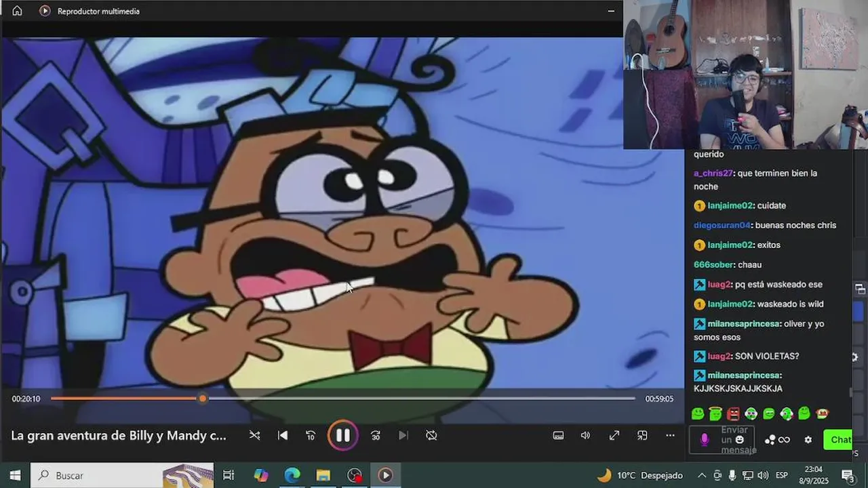Pause the video playback
Viewport: 868px width, 488px height.
tap(342, 435)
